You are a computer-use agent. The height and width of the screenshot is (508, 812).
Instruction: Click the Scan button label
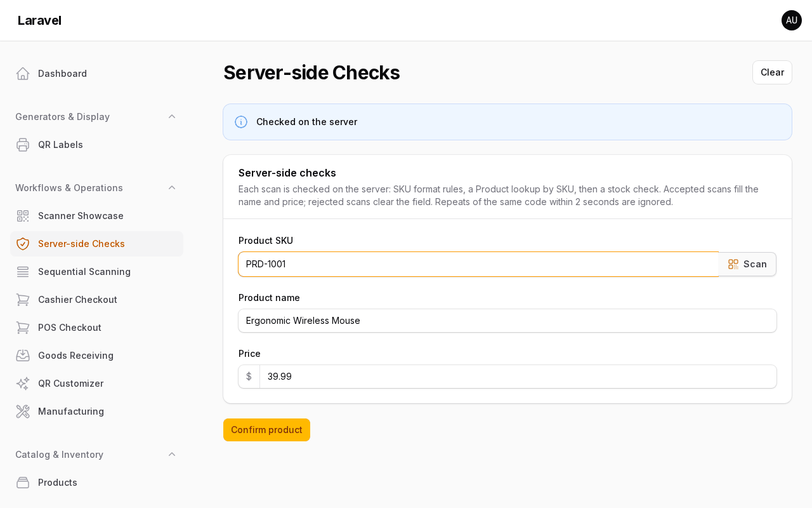click(x=755, y=264)
